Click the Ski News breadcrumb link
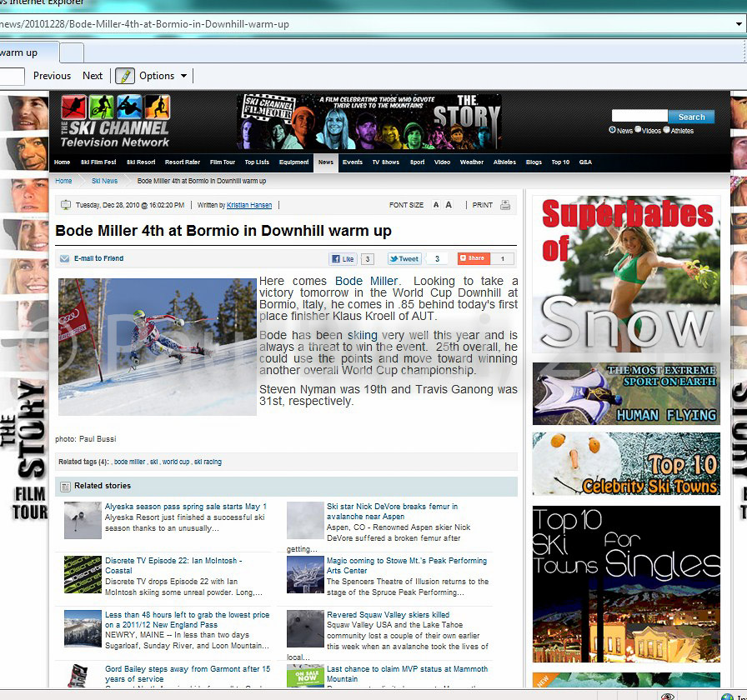 pos(104,181)
